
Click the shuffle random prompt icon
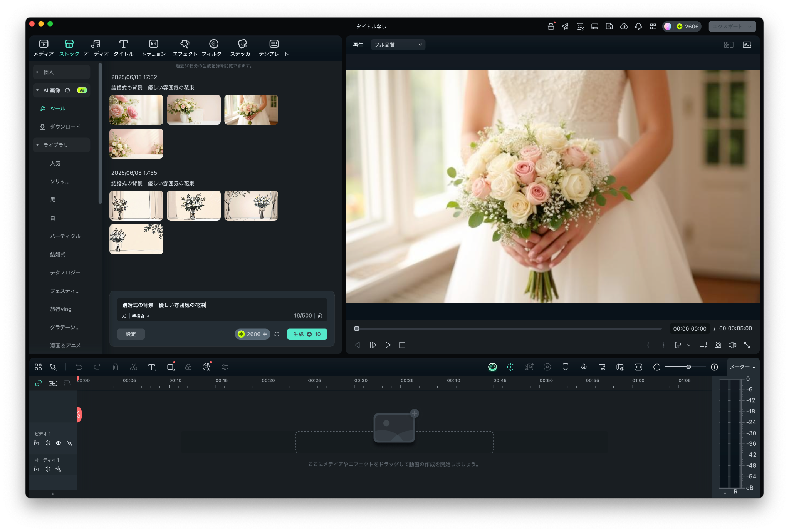[124, 316]
